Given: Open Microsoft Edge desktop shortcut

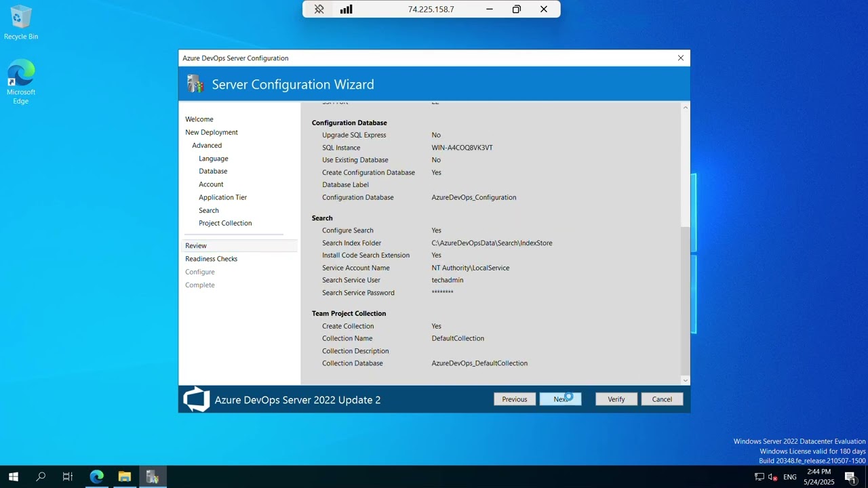Looking at the screenshot, I should coord(21,82).
